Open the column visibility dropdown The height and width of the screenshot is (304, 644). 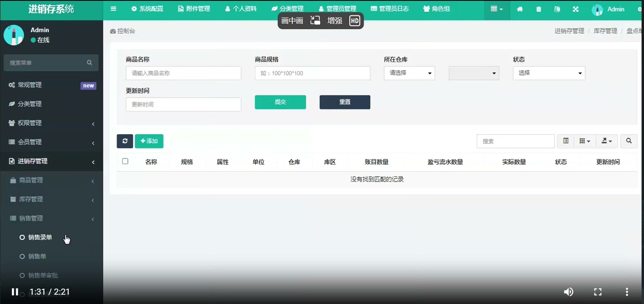tap(584, 141)
